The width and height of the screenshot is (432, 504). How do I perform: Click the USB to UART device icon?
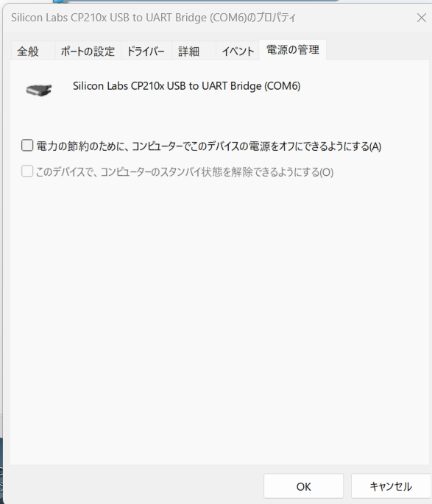39,90
